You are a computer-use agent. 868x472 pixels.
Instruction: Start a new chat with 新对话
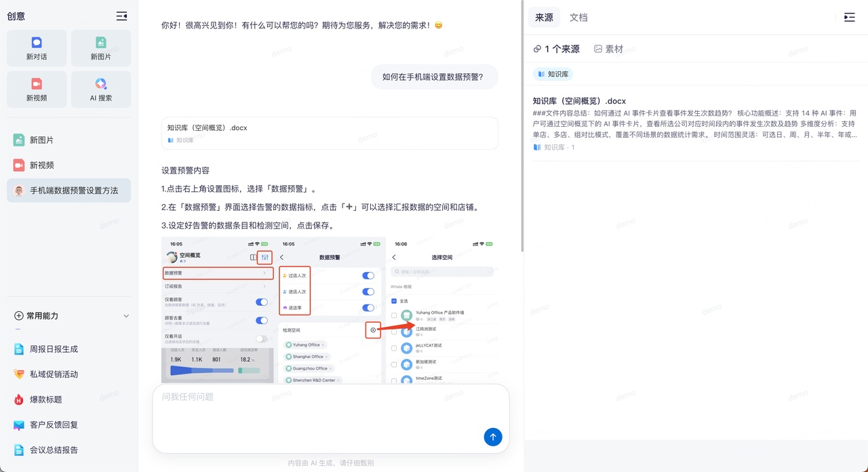coord(37,49)
